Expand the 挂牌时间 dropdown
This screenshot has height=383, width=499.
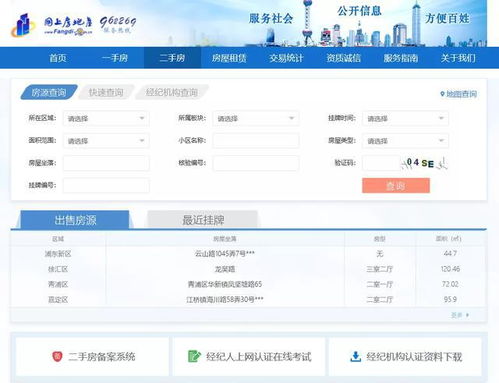coord(406,118)
